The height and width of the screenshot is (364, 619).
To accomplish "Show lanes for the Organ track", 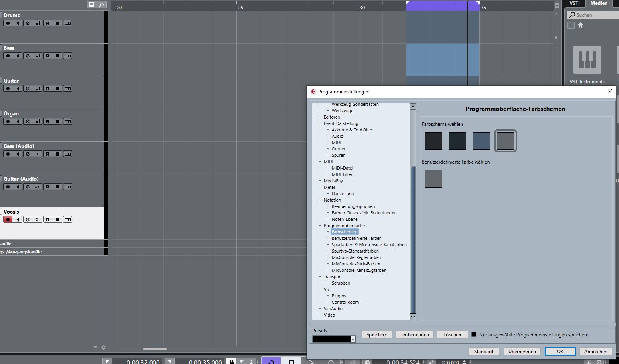I will [x=67, y=121].
